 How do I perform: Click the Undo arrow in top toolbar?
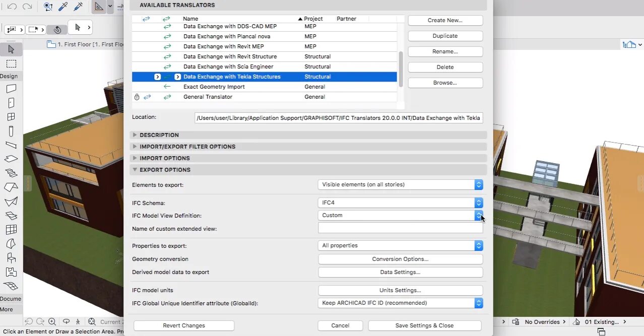[12, 7]
